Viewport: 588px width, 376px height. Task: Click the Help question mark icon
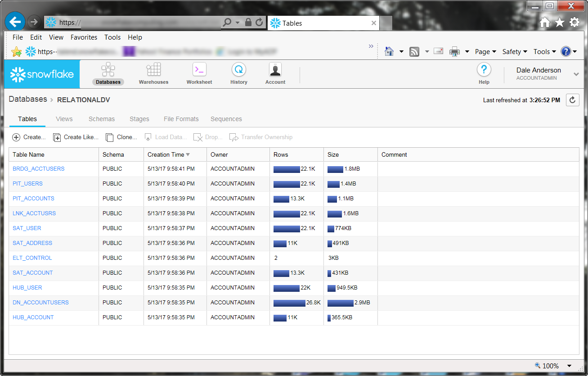[x=484, y=70]
